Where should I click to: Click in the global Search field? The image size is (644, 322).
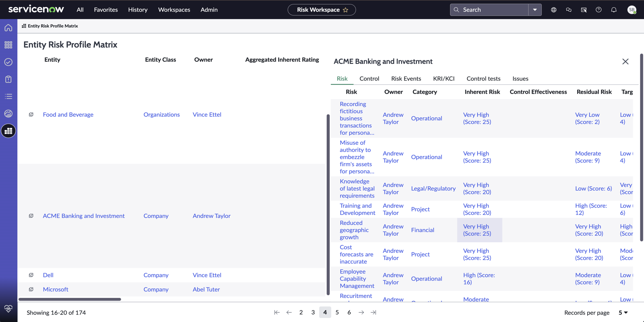490,10
